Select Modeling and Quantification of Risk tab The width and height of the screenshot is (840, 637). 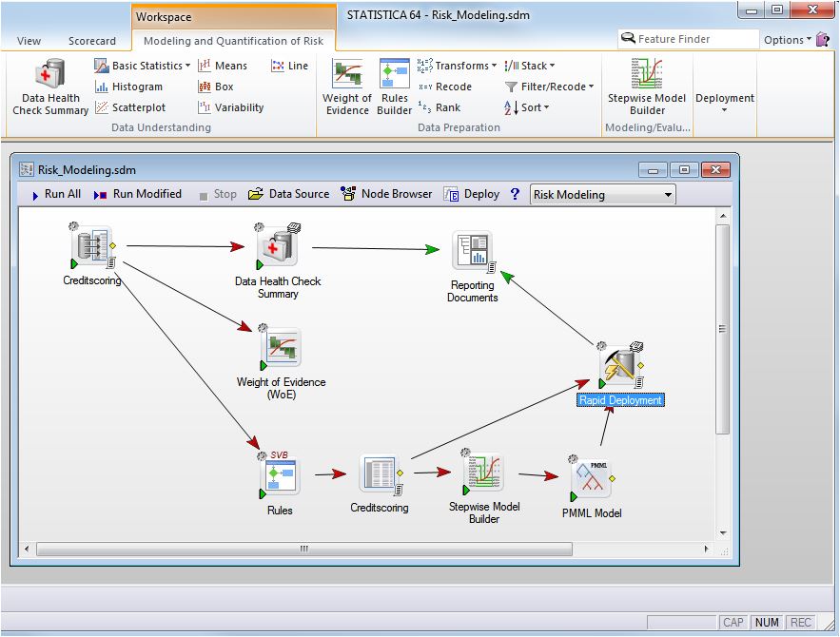234,41
